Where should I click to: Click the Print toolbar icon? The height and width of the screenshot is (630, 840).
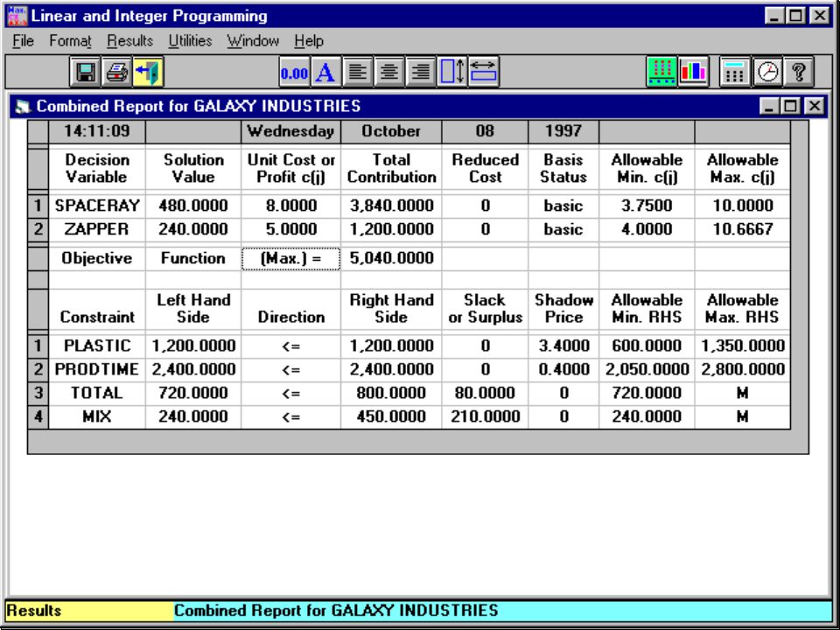coord(116,73)
